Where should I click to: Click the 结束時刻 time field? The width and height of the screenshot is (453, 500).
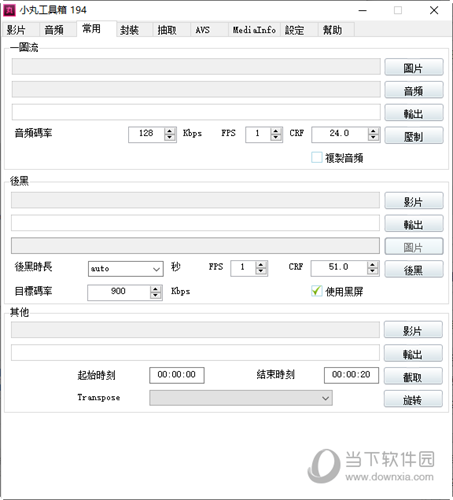tap(351, 375)
